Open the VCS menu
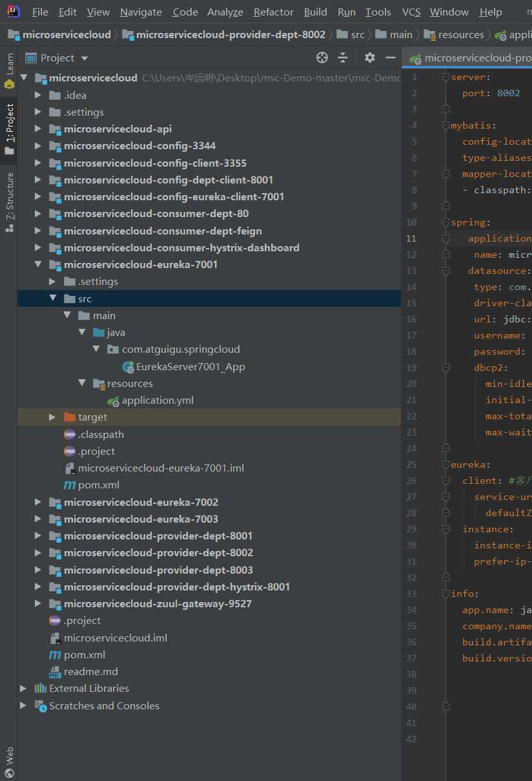 [x=411, y=12]
